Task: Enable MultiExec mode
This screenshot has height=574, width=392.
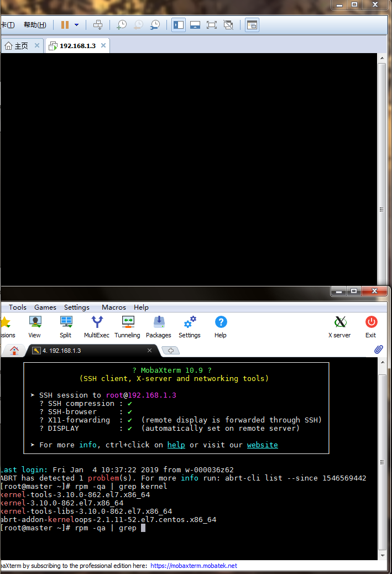Action: [x=97, y=327]
